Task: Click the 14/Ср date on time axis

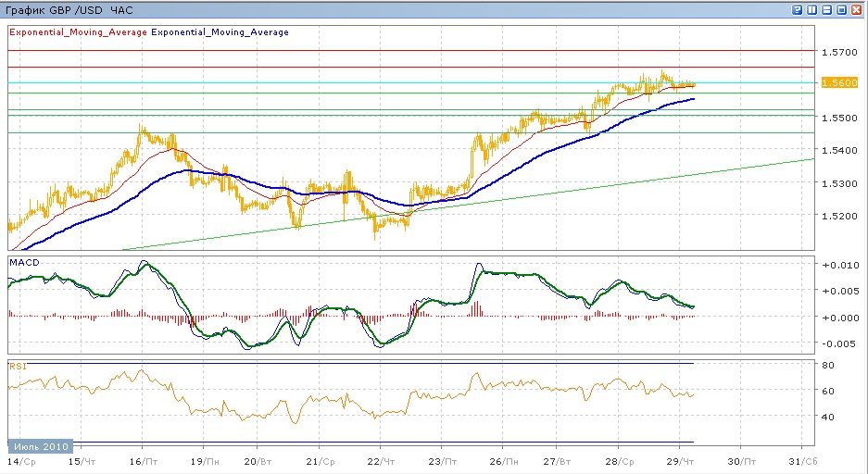Action: [21, 460]
